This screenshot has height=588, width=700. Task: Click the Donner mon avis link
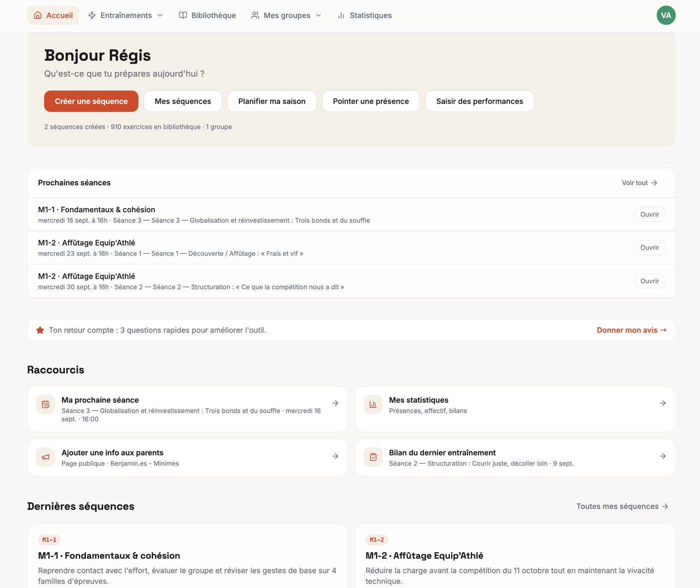pos(631,330)
